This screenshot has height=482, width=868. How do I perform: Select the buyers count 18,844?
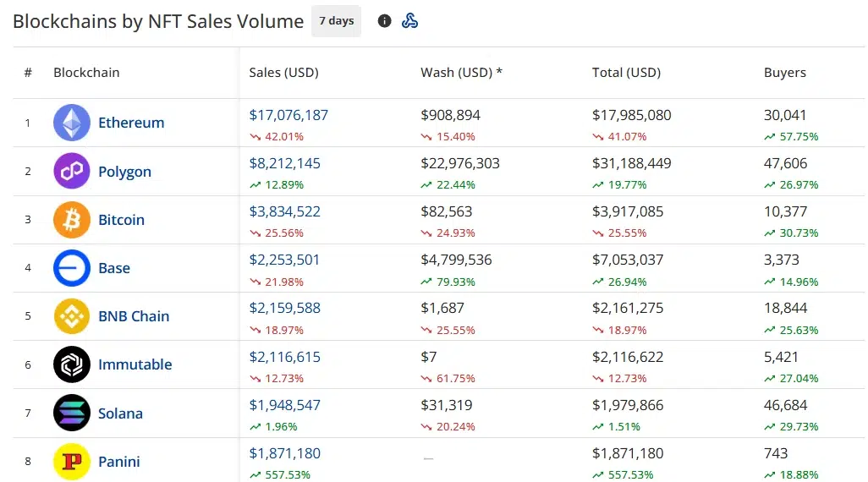[x=786, y=308]
